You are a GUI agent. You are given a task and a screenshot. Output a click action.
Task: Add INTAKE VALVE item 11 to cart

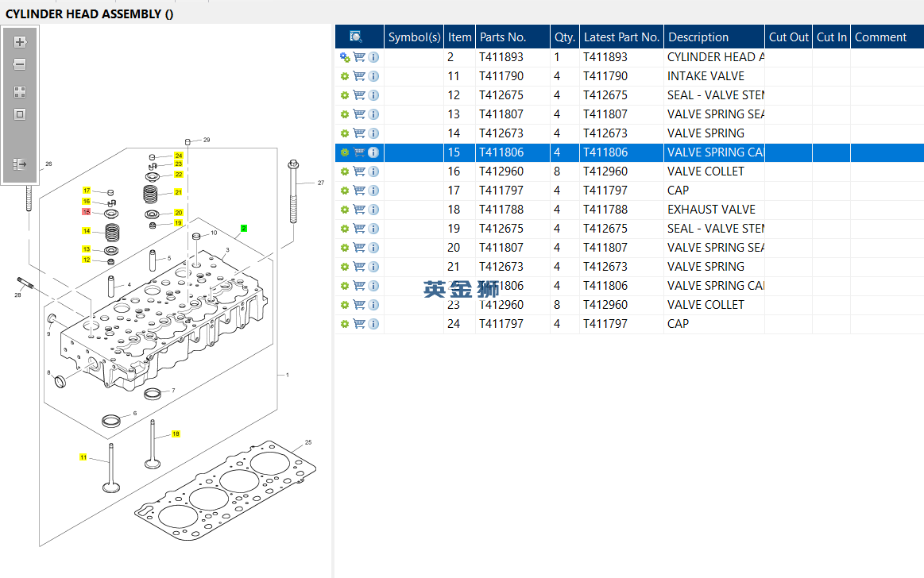pos(359,76)
